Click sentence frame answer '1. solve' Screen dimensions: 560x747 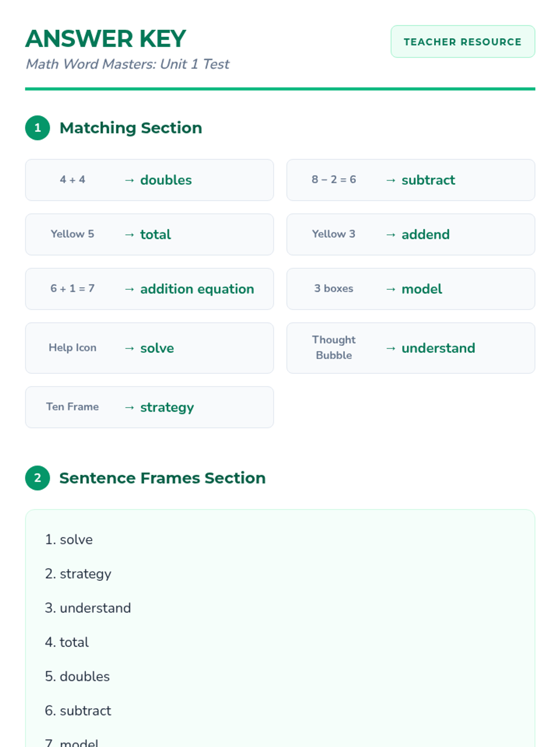point(69,540)
